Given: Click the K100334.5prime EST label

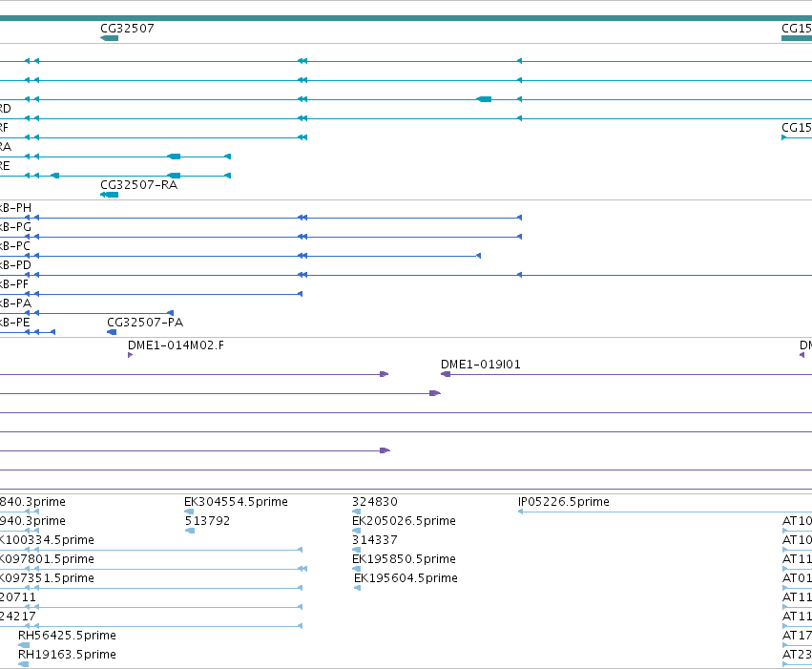Looking at the screenshot, I should click(47, 539).
